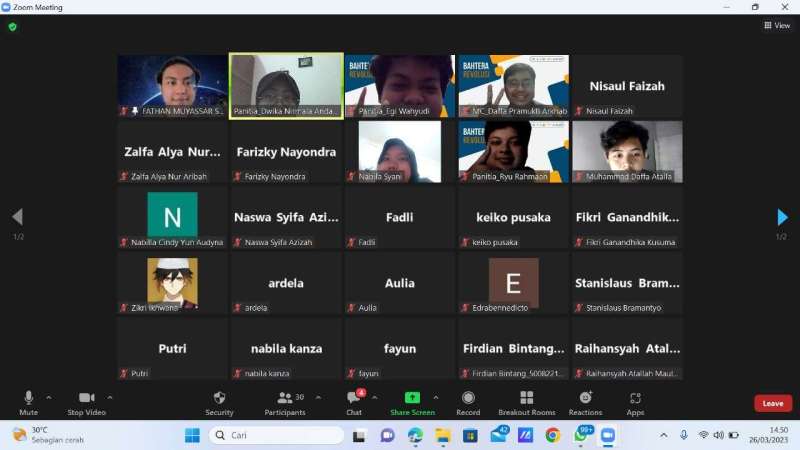Open the Chat panel
800x450 pixels.
coord(354,403)
